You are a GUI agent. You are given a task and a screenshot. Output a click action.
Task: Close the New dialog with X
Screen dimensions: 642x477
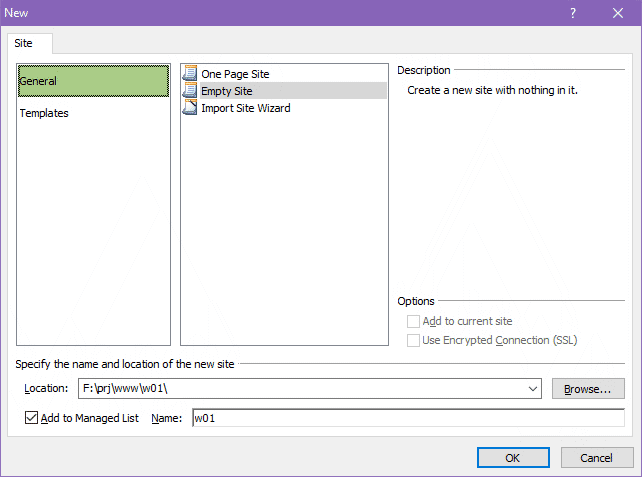click(619, 12)
